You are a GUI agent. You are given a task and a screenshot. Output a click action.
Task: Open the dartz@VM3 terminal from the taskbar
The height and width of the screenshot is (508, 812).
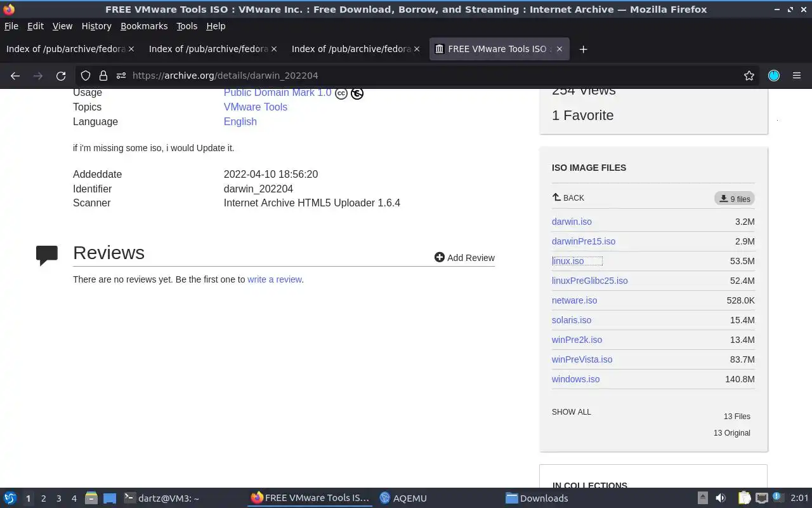point(161,498)
